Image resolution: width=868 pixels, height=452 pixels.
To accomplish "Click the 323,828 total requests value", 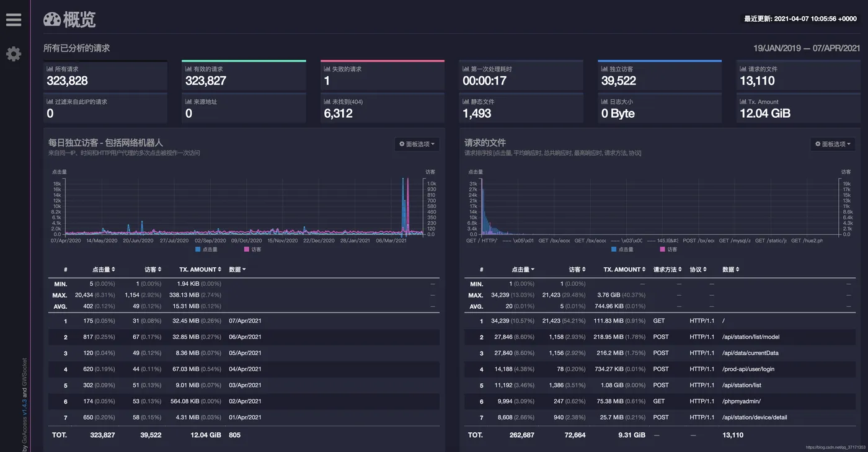I will coord(68,81).
